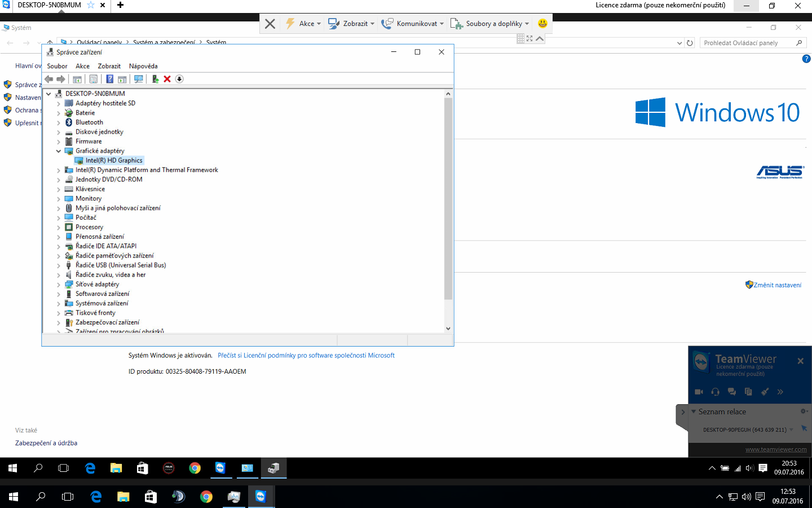Expand the Procesory category
Viewport: 812px width, 508px height.
(59, 227)
